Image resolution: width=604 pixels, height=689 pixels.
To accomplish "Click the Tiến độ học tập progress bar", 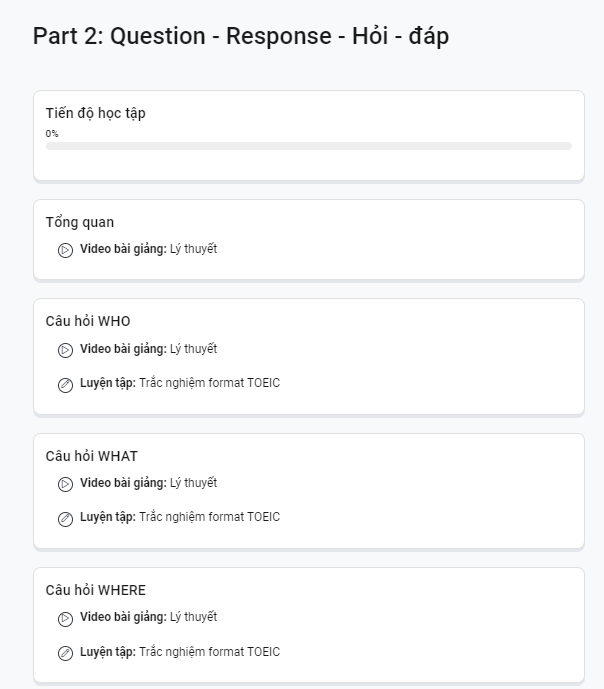I will (x=309, y=146).
